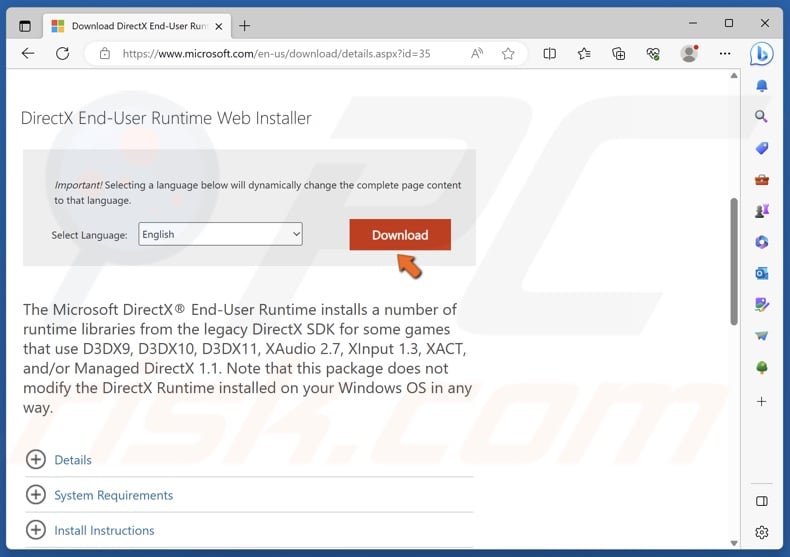Open Browser essentials heart icon
The image size is (790, 557).
click(x=653, y=53)
